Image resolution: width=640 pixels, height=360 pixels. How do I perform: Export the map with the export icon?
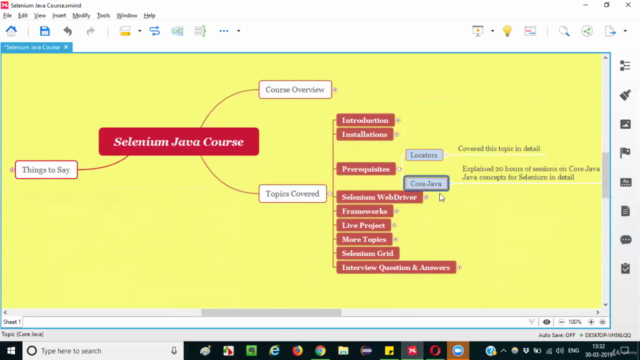point(610,31)
